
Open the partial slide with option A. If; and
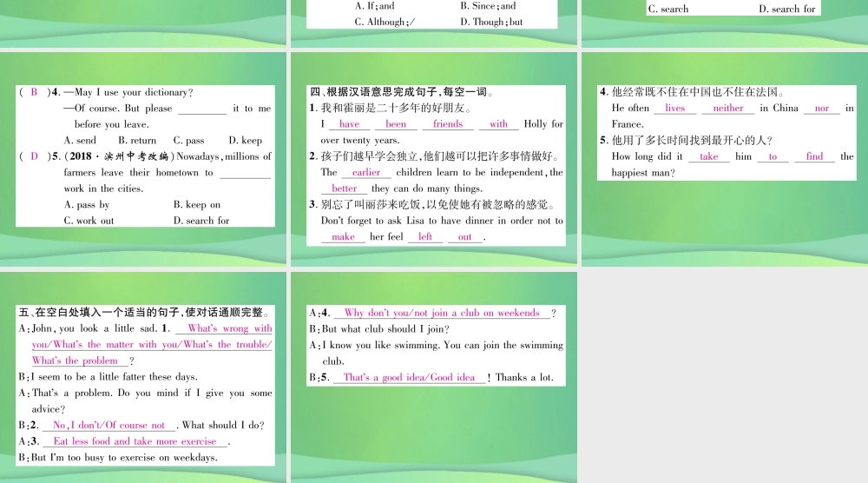tap(434, 23)
